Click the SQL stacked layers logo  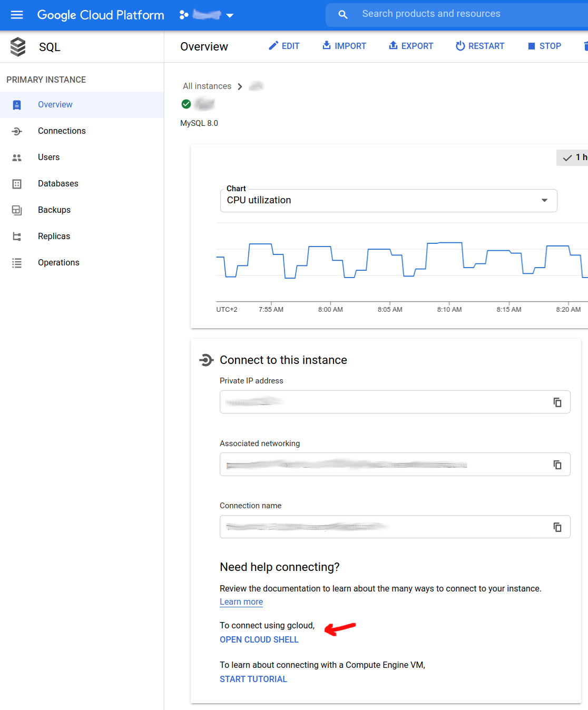18,47
